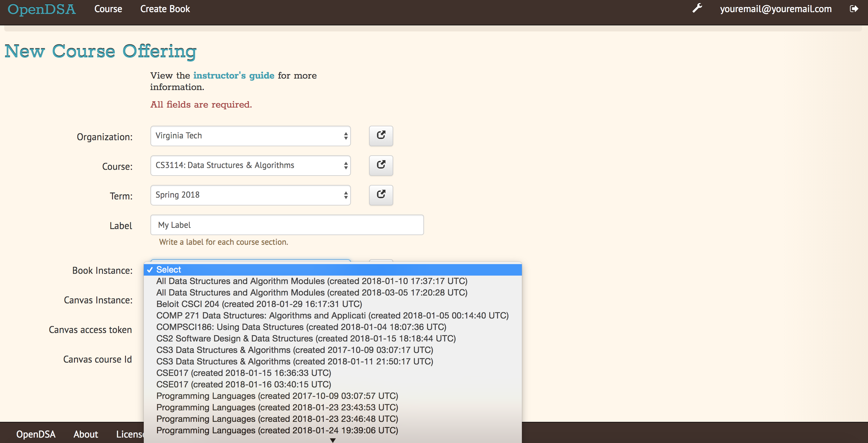This screenshot has width=868, height=443.
Task: Follow the About footer link
Action: tap(85, 434)
